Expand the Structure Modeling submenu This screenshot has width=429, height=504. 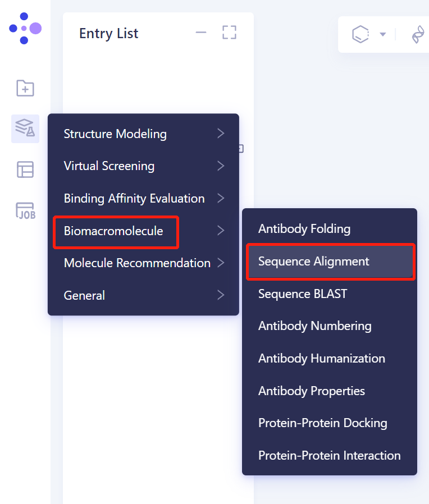click(115, 134)
